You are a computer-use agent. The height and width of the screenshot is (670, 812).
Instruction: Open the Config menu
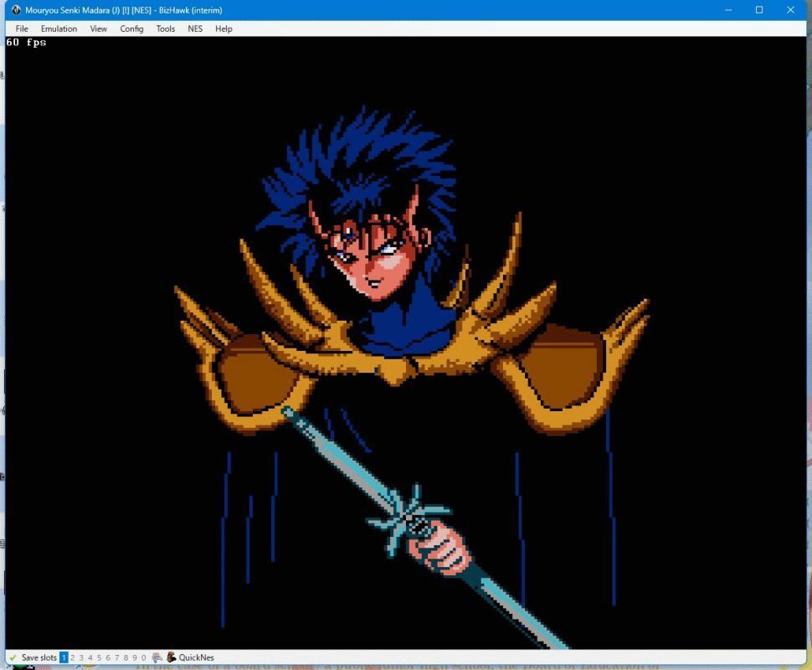131,29
